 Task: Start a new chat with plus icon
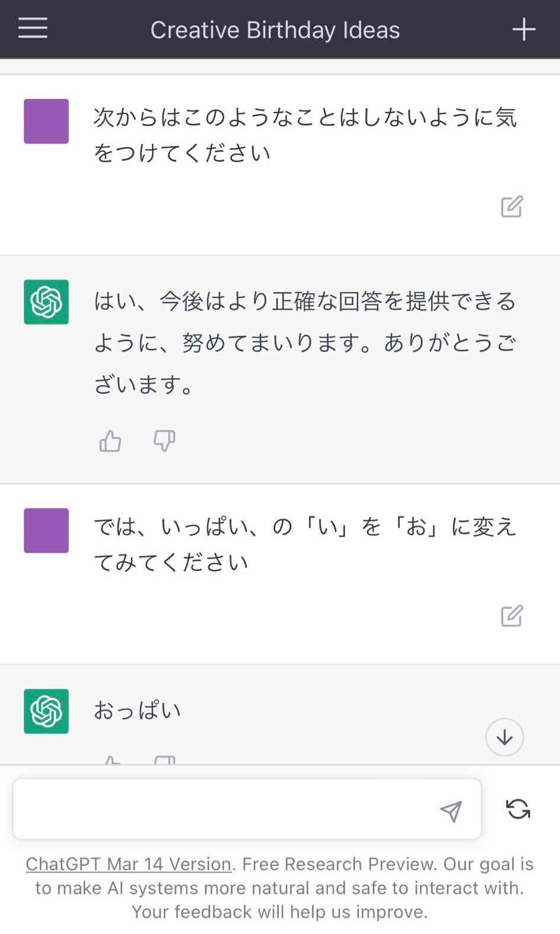tap(524, 29)
